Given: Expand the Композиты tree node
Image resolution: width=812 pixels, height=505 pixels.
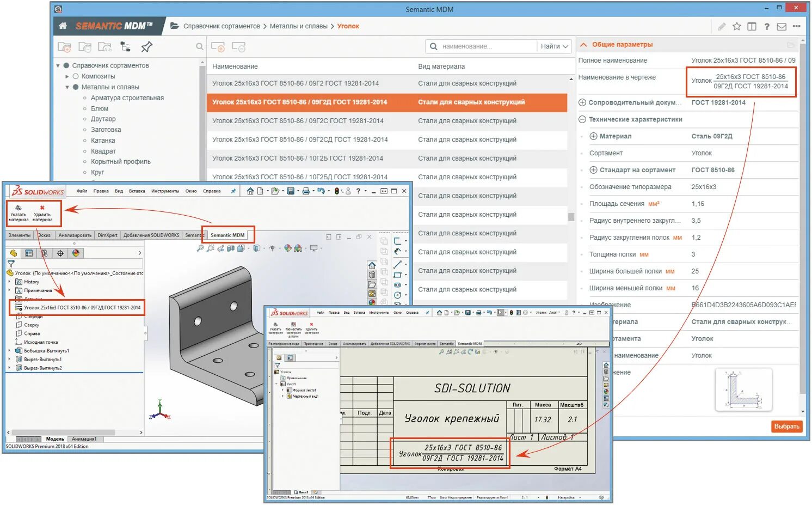Looking at the screenshot, I should (x=67, y=76).
